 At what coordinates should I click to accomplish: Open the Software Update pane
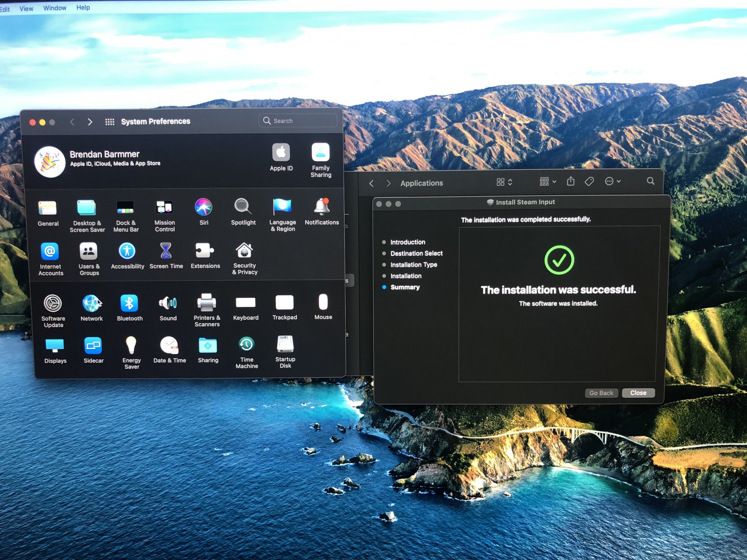[53, 304]
